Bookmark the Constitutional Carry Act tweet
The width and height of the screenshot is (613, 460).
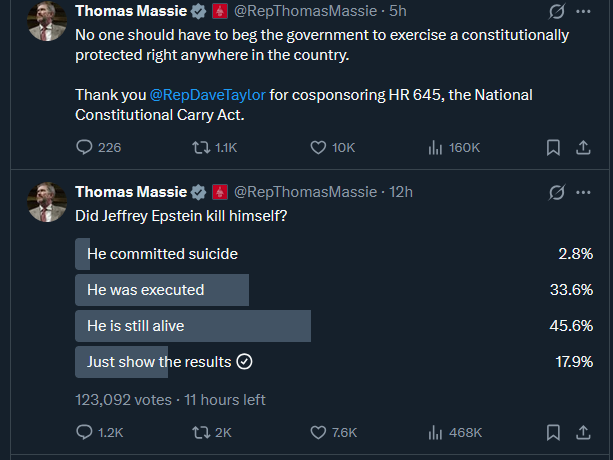553,147
